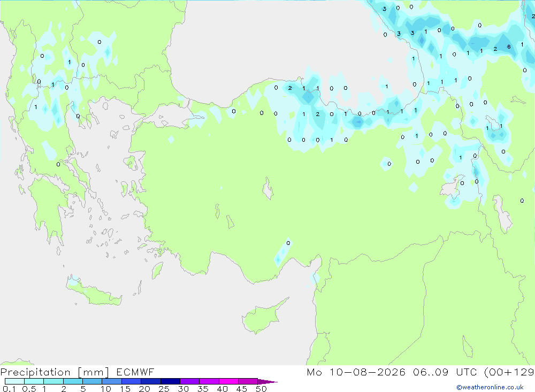Click the '6' precipitation value on the map
The height and width of the screenshot is (392, 535).
[x=509, y=47]
